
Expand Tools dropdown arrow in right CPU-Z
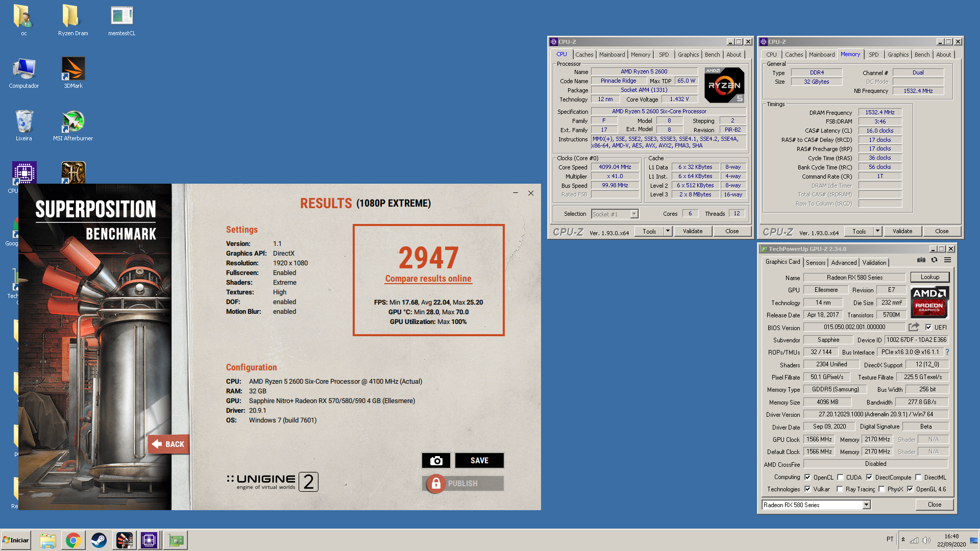tap(877, 231)
